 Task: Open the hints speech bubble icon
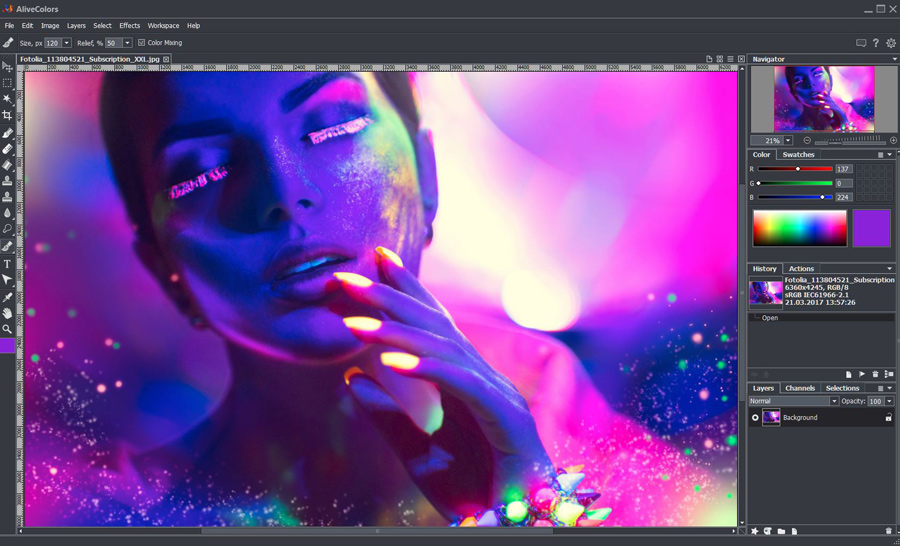click(860, 43)
